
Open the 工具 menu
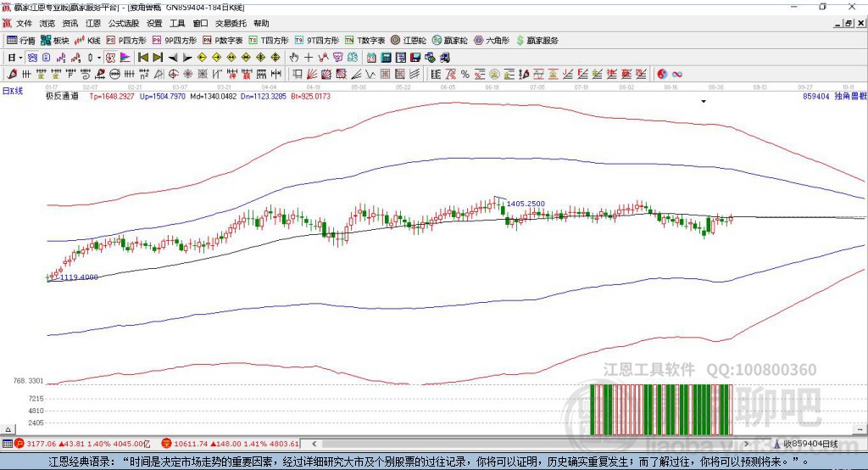177,23
